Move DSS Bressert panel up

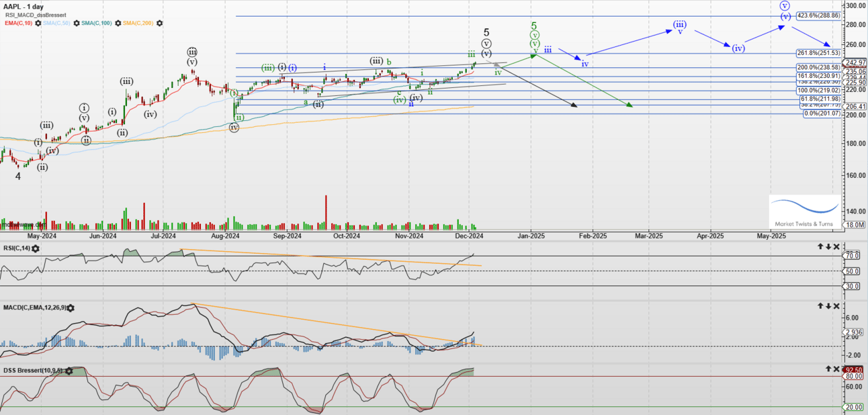pos(828,369)
